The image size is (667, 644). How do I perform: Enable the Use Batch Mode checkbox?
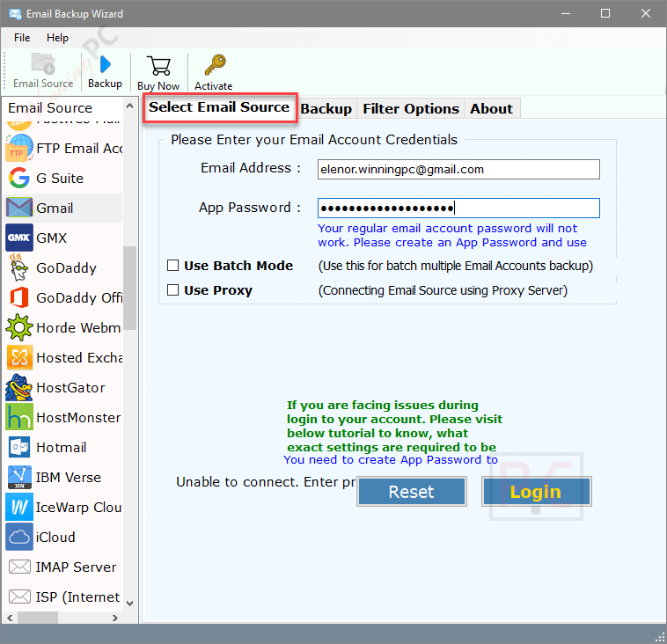tap(172, 266)
